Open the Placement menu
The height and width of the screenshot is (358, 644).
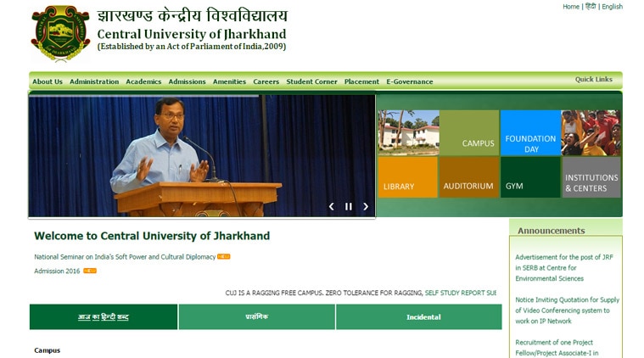361,81
